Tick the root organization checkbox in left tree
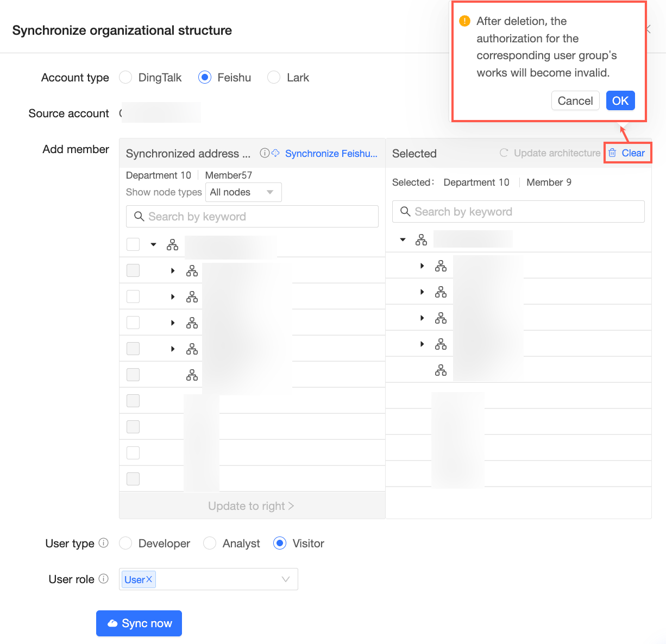This screenshot has height=644, width=666. pos(133,244)
